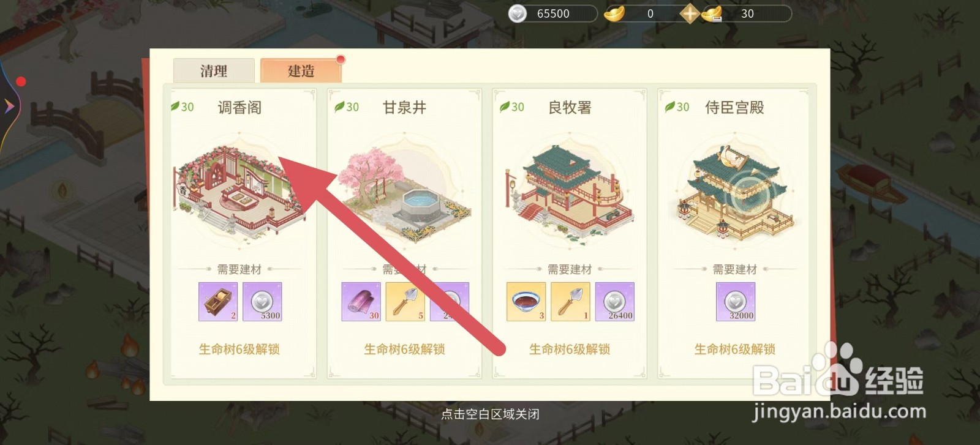Click the gold ingot currency icon
The image size is (980, 445).
tap(614, 13)
